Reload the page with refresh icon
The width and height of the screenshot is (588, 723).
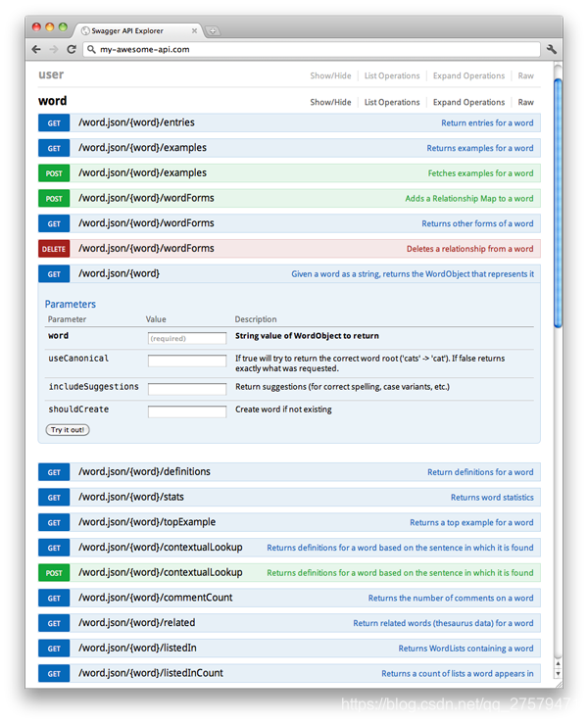(72, 49)
